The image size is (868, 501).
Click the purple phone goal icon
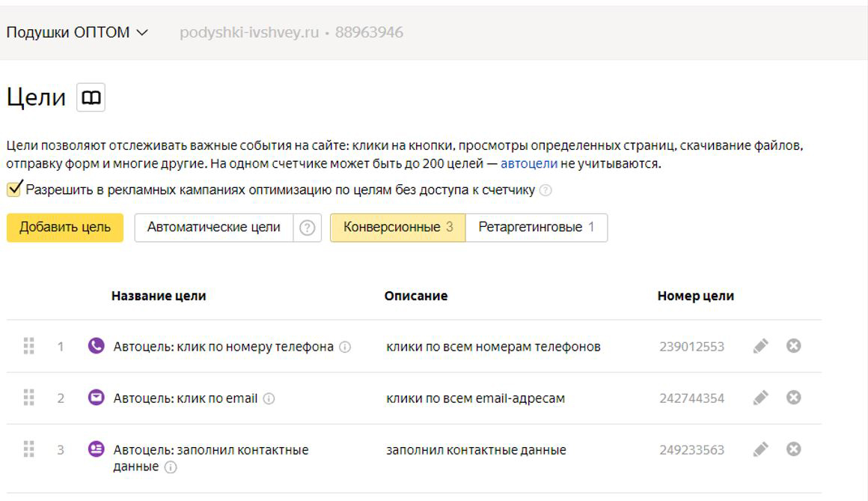pyautogui.click(x=96, y=346)
